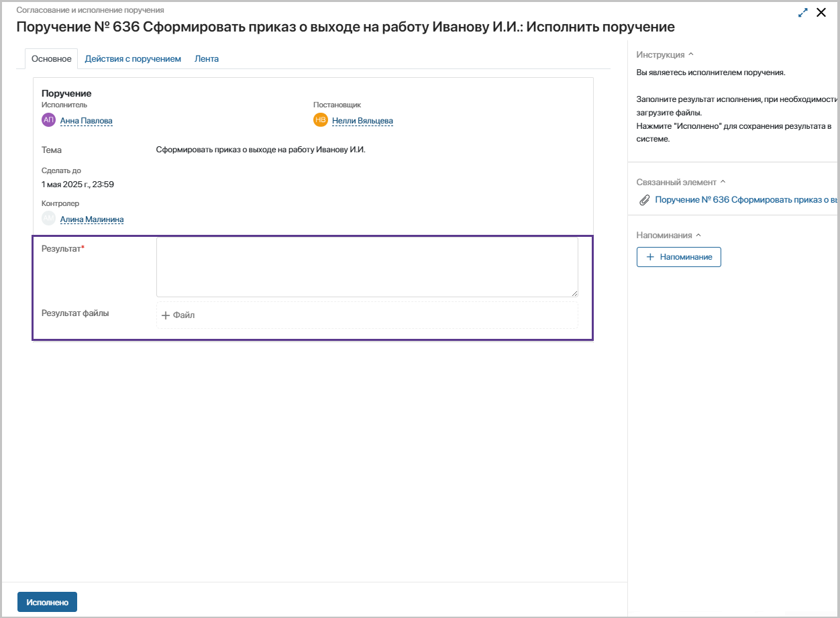The width and height of the screenshot is (840, 618).
Task: Click Нелли Вяльцева's orange avatar icon
Action: [x=320, y=120]
